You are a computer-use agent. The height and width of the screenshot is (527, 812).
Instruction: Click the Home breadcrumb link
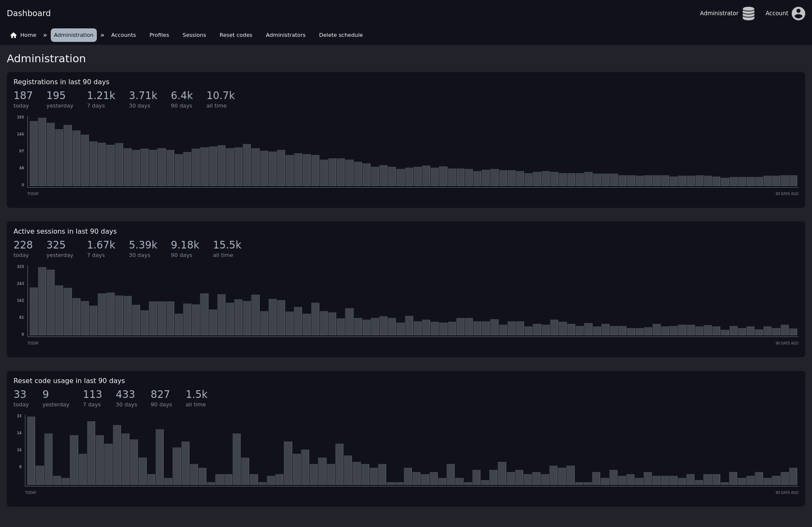pyautogui.click(x=28, y=35)
